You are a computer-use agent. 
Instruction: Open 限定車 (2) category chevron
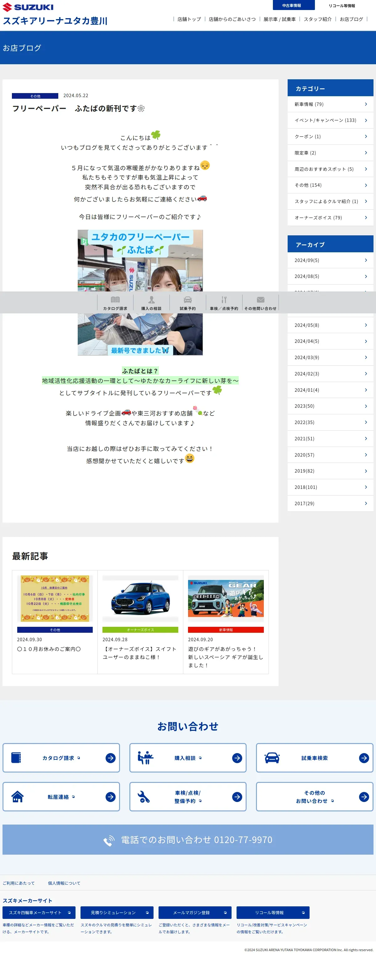click(x=366, y=153)
